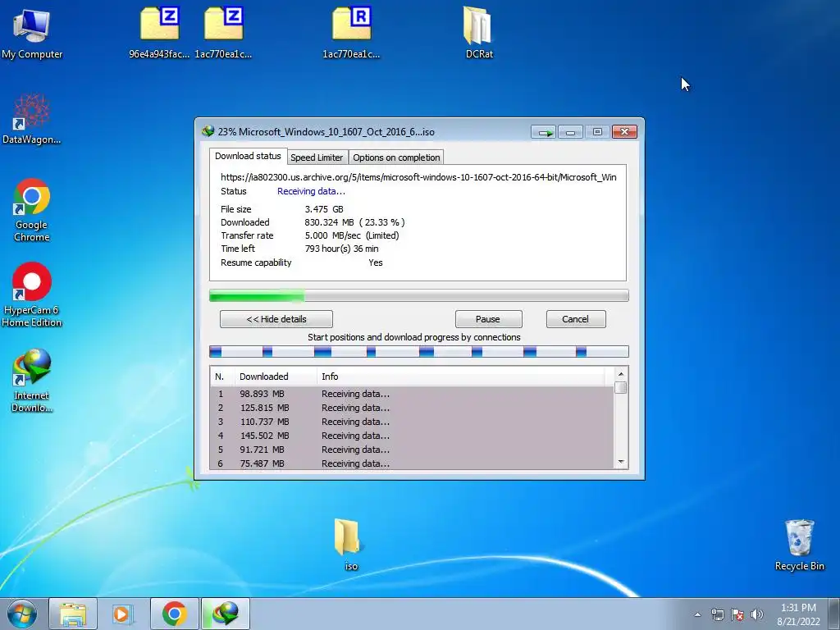
Task: Click the Receiving data... status text
Action: (311, 191)
